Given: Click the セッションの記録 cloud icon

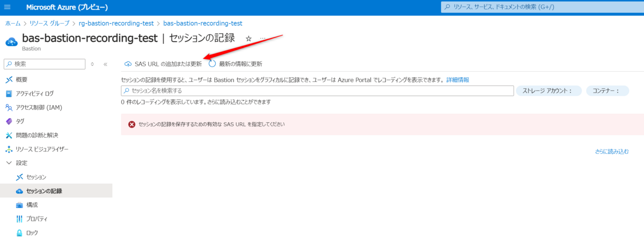Looking at the screenshot, I should point(20,191).
